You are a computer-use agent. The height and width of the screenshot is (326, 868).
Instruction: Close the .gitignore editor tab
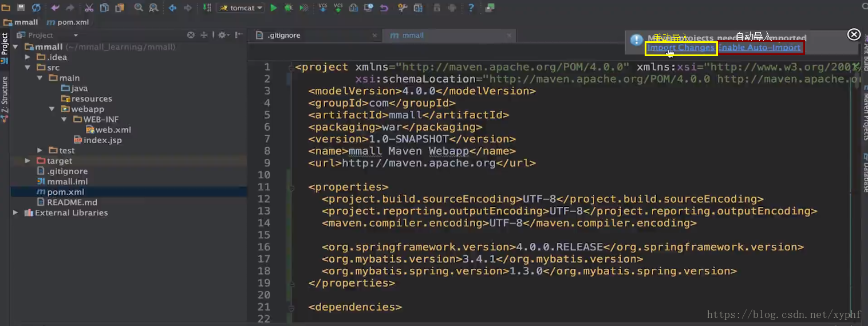pos(374,36)
